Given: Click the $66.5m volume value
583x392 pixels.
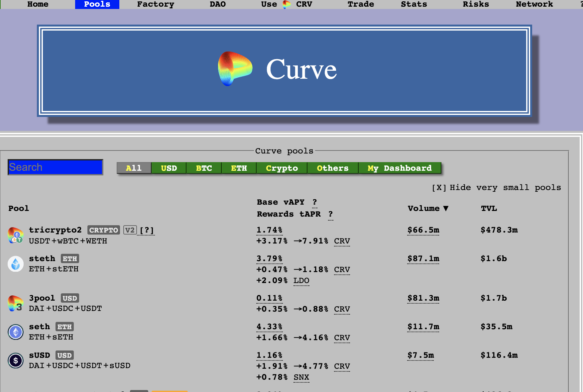Looking at the screenshot, I should (x=423, y=230).
